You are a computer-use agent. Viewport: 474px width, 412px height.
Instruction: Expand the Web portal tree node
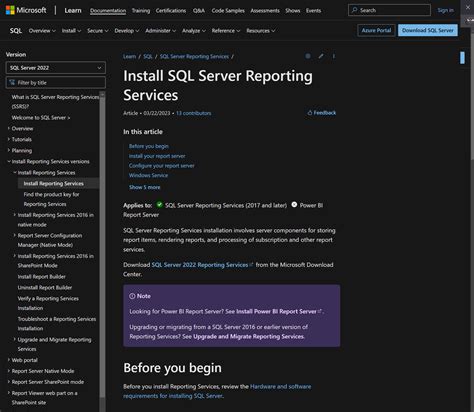point(9,360)
